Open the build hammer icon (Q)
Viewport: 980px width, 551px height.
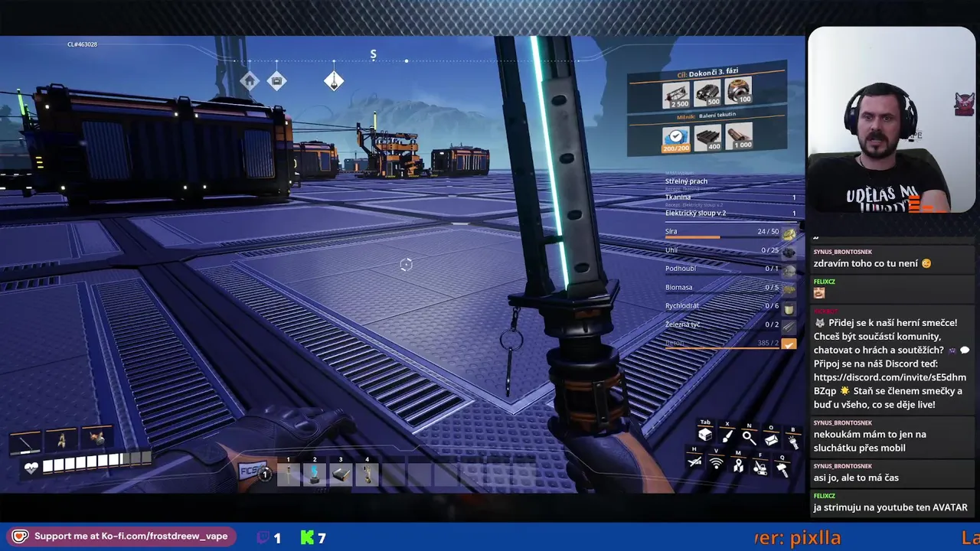(x=782, y=469)
